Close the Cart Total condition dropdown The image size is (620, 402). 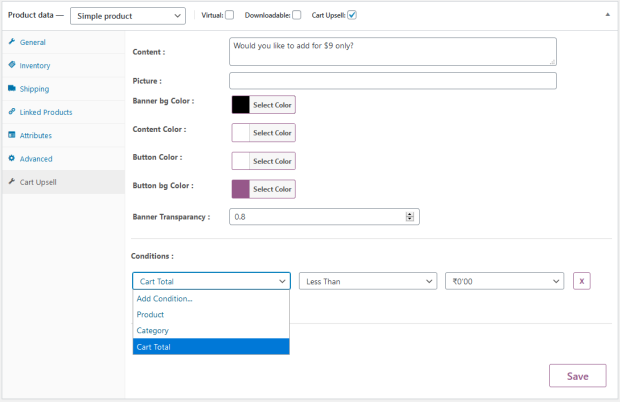(212, 281)
